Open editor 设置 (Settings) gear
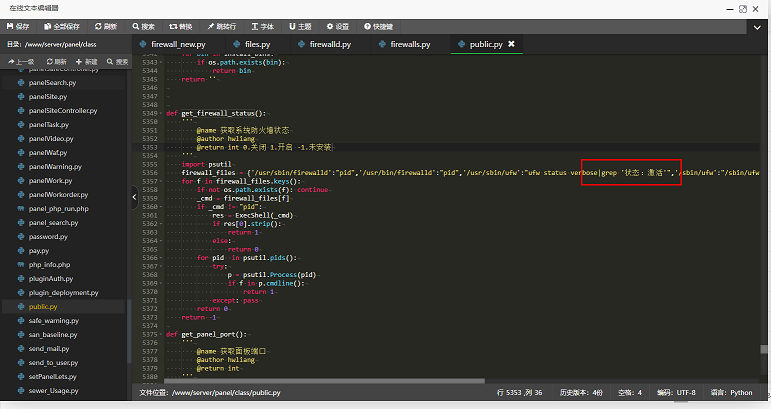The height and width of the screenshot is (409, 771). pyautogui.click(x=338, y=27)
